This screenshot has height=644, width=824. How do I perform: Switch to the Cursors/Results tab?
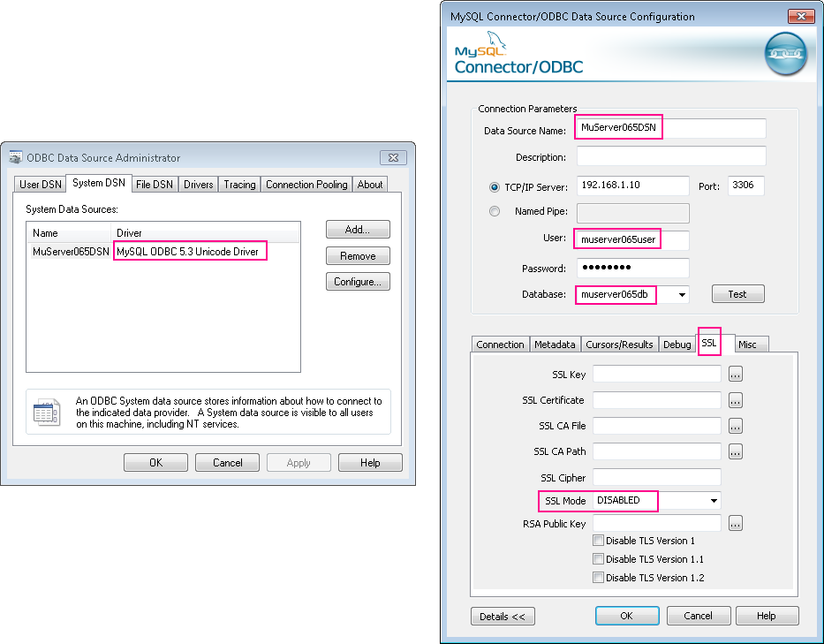[619, 345]
